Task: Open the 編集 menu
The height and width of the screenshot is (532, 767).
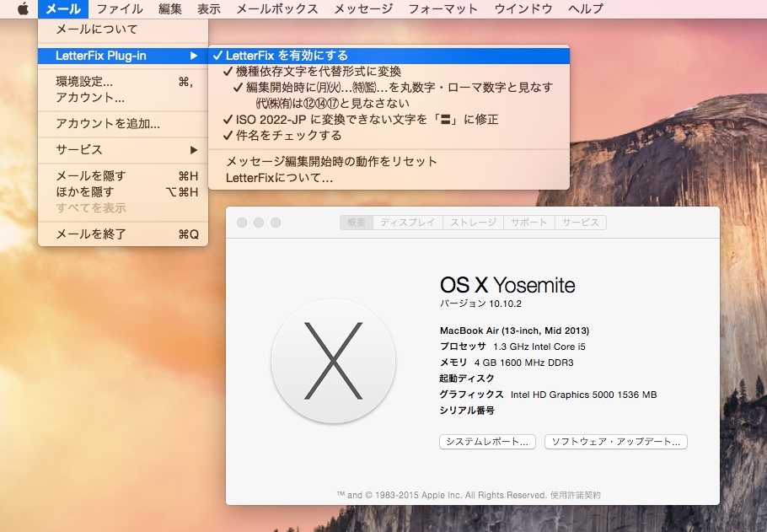Action: tap(170, 8)
